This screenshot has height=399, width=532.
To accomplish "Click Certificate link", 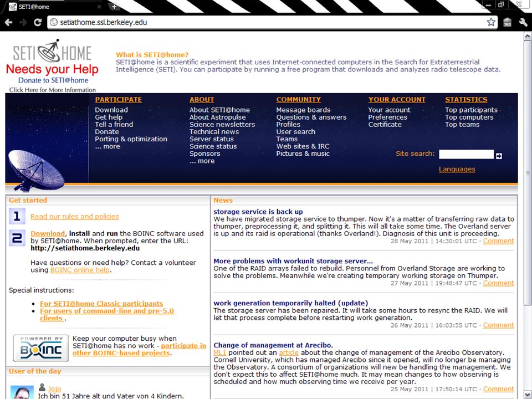I will point(385,125).
